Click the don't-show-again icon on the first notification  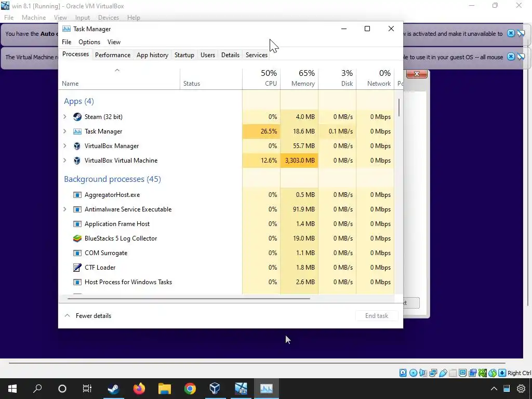(x=521, y=33)
